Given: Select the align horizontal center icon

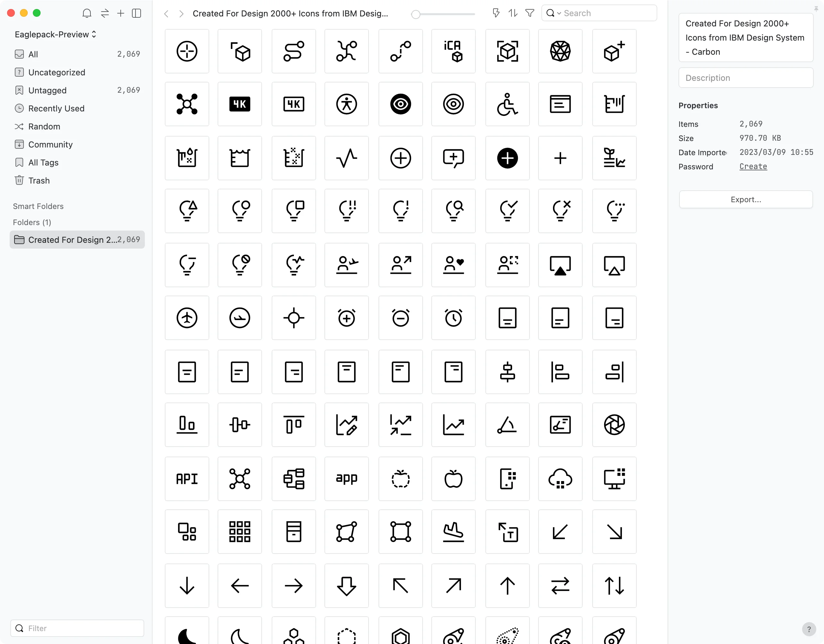Looking at the screenshot, I should pyautogui.click(x=507, y=372).
